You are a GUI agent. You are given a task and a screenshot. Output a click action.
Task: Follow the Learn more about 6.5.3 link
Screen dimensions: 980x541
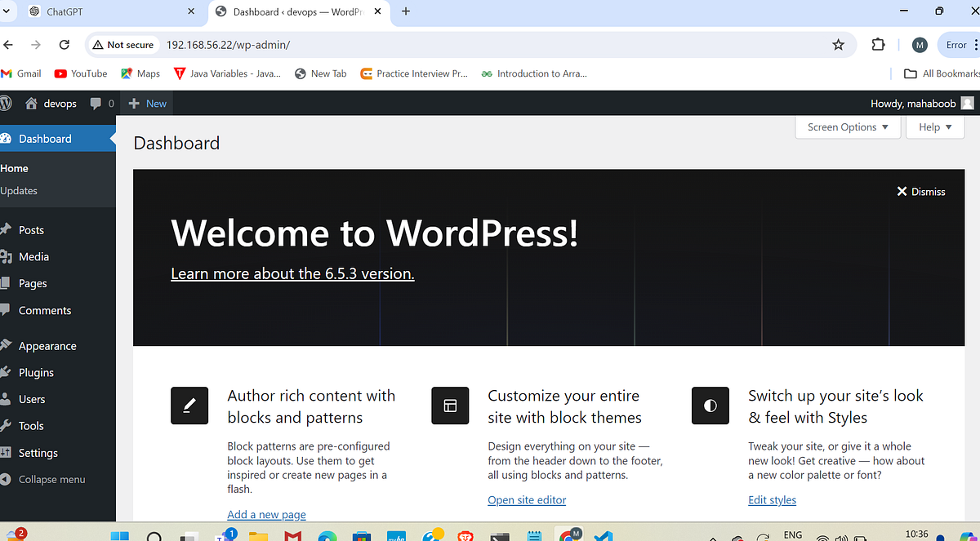[292, 273]
